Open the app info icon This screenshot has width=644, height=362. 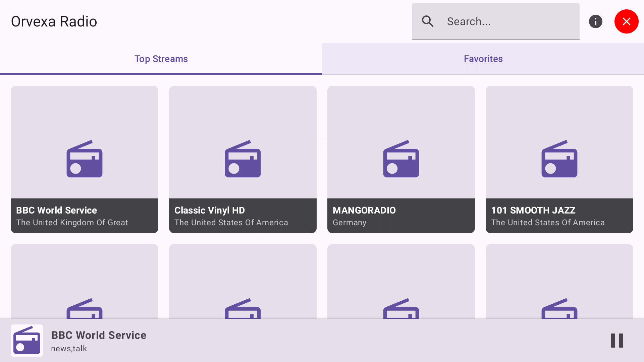[x=596, y=21]
